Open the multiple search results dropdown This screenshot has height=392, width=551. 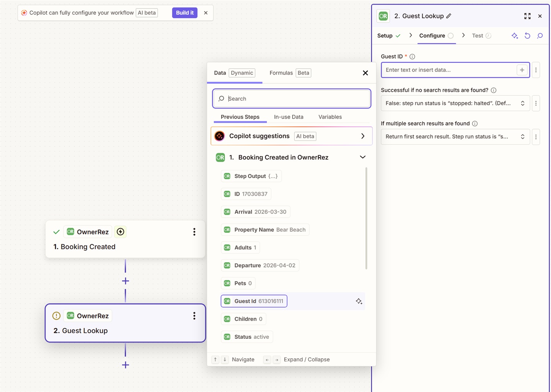[455, 137]
